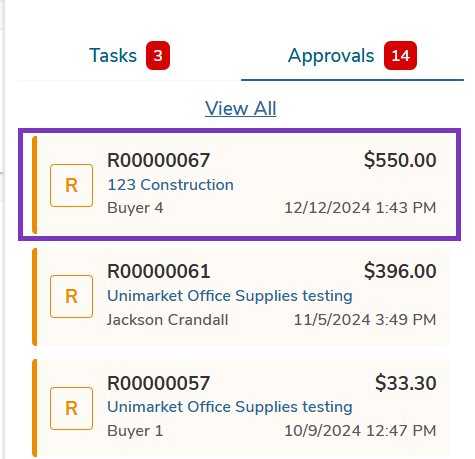
Task: Select the Approvals tab
Action: pos(352,56)
